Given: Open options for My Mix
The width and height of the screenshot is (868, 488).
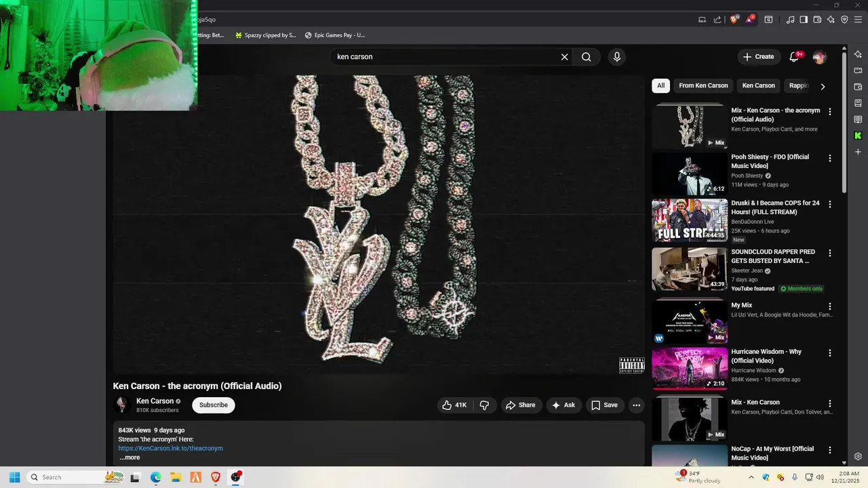Looking at the screenshot, I should 829,306.
